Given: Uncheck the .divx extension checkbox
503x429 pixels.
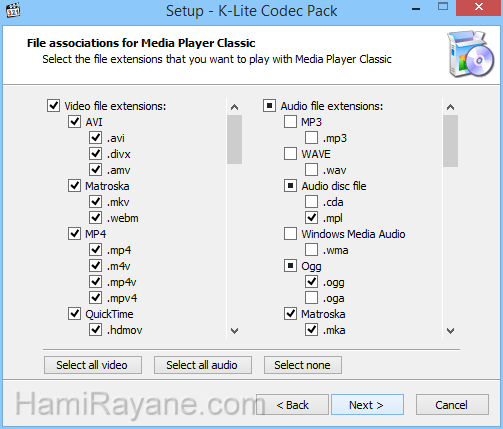Looking at the screenshot, I should (x=96, y=153).
